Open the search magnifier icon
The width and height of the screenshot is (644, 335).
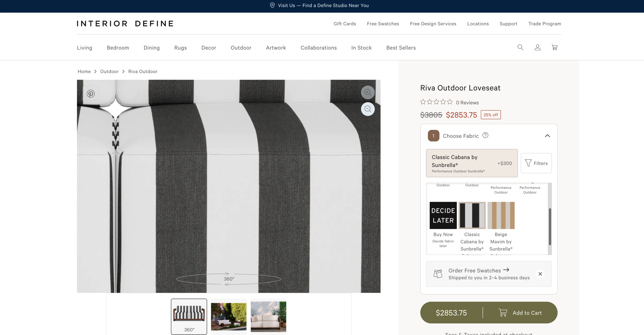520,47
